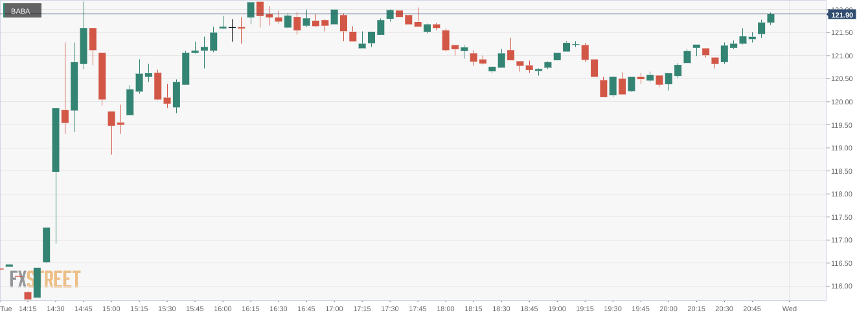The width and height of the screenshot is (868, 317).
Task: Click the 121.50 price axis label
Action: click(x=841, y=33)
